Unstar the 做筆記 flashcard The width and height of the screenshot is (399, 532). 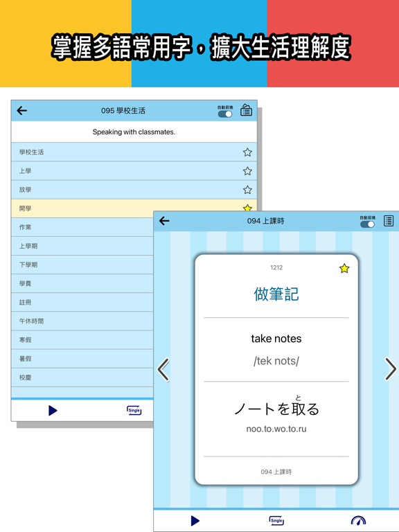tap(344, 268)
